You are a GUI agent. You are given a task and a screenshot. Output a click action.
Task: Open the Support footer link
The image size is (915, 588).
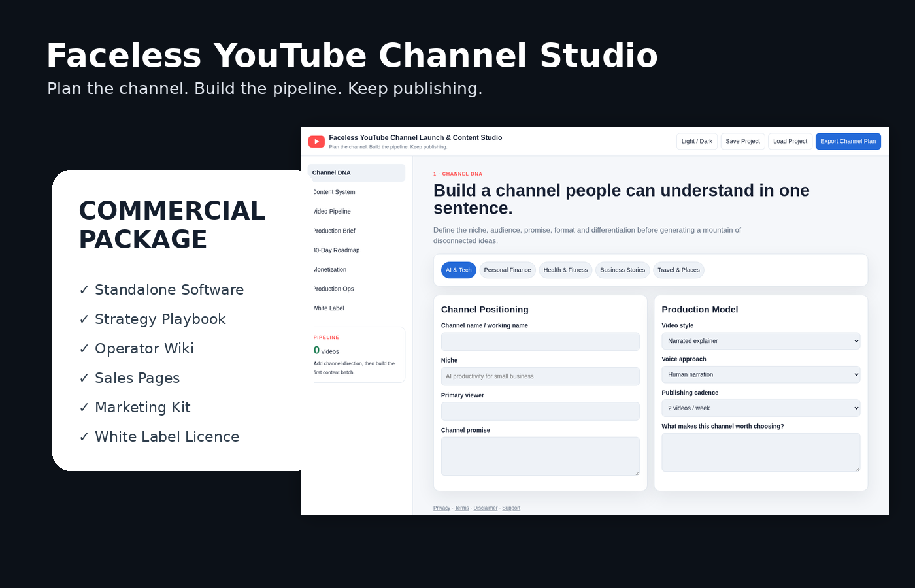(511, 508)
